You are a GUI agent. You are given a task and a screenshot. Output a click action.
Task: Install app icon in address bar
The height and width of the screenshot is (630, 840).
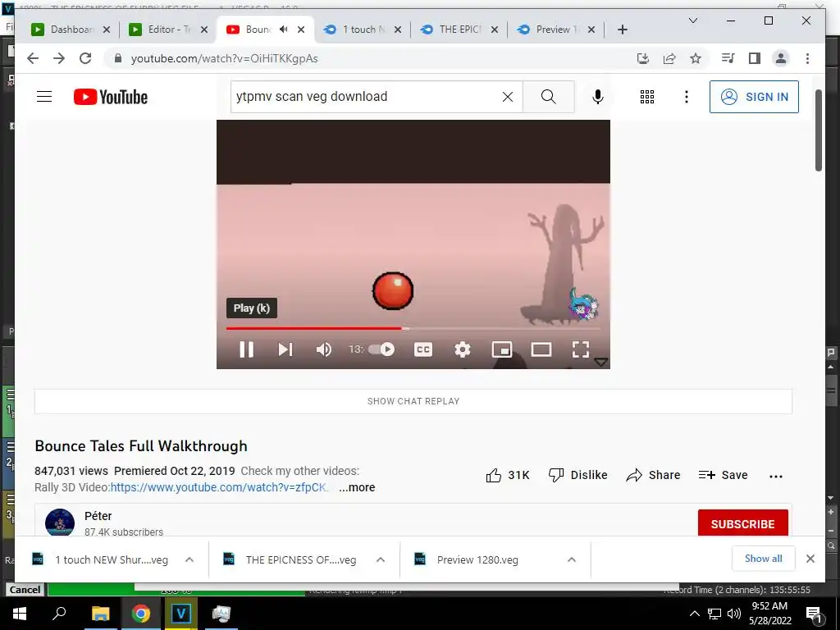click(x=643, y=58)
